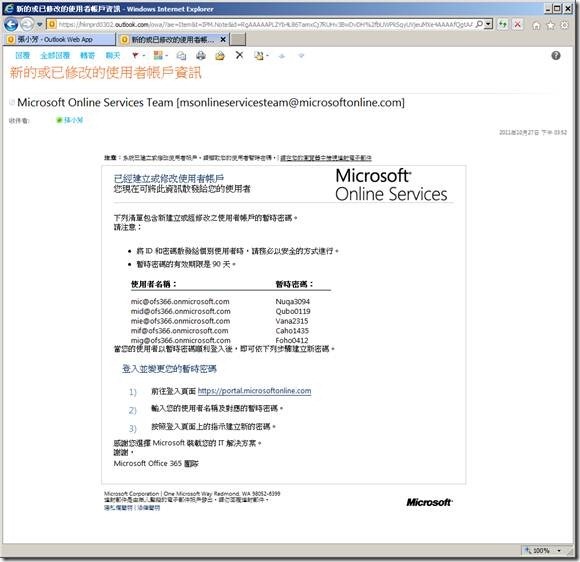Open the Categories dropdown arrow
The width and height of the screenshot is (580, 562).
click(166, 56)
